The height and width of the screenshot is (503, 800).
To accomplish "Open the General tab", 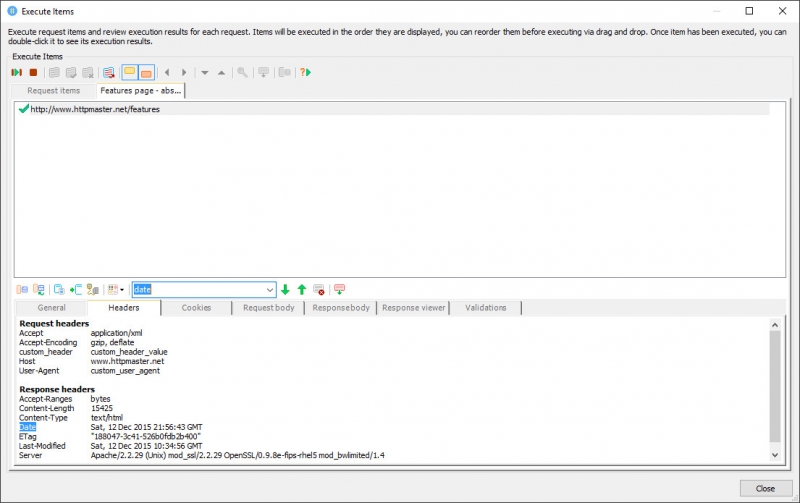I will click(x=52, y=308).
